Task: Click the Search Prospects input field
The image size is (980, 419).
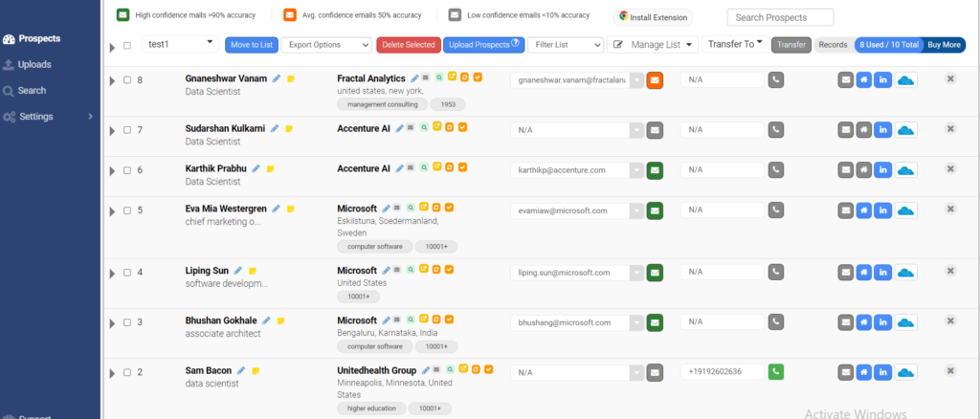Action: coord(780,17)
